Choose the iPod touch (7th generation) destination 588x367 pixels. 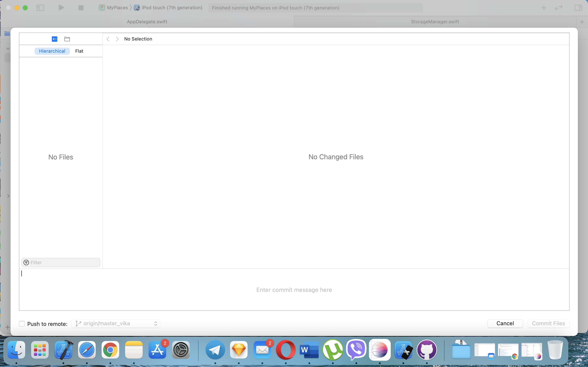pos(168,8)
